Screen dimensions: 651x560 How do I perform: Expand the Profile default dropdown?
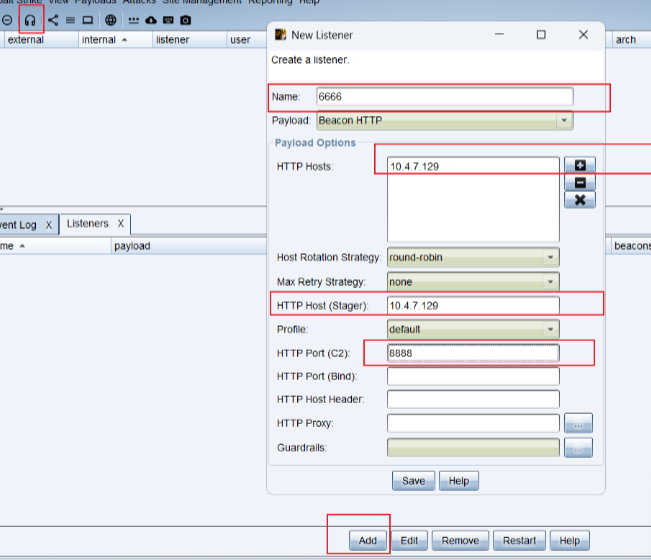coord(550,329)
